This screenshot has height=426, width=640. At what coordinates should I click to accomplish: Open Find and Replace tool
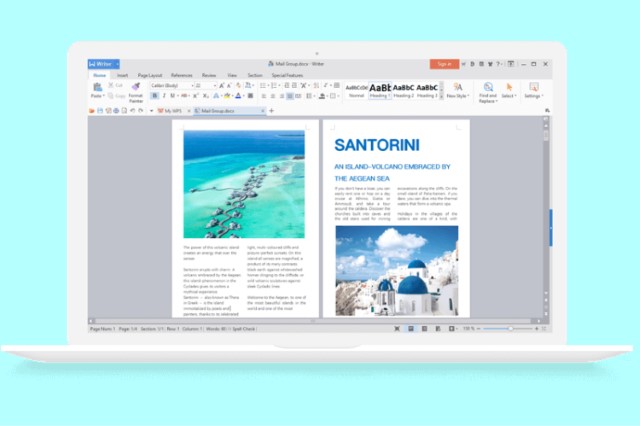click(x=488, y=91)
